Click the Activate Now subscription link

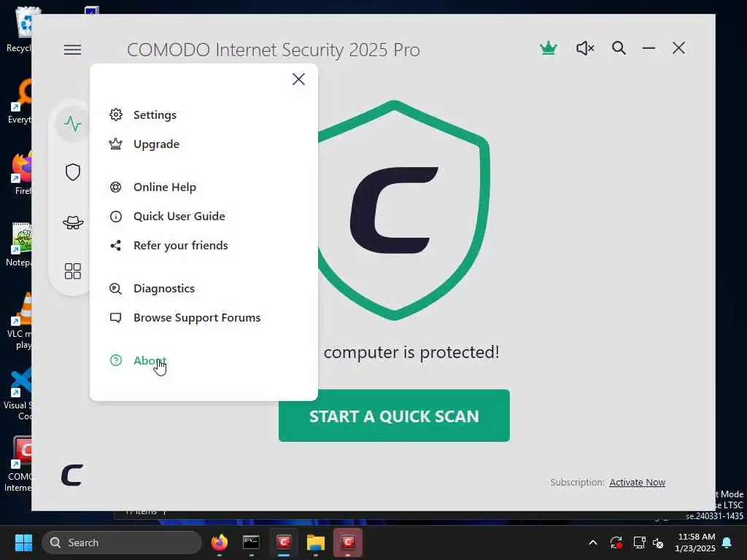coord(637,483)
